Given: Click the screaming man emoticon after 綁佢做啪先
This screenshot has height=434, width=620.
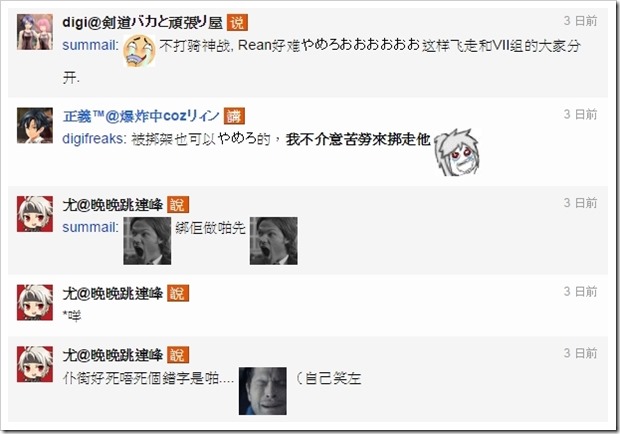Looking at the screenshot, I should (274, 241).
